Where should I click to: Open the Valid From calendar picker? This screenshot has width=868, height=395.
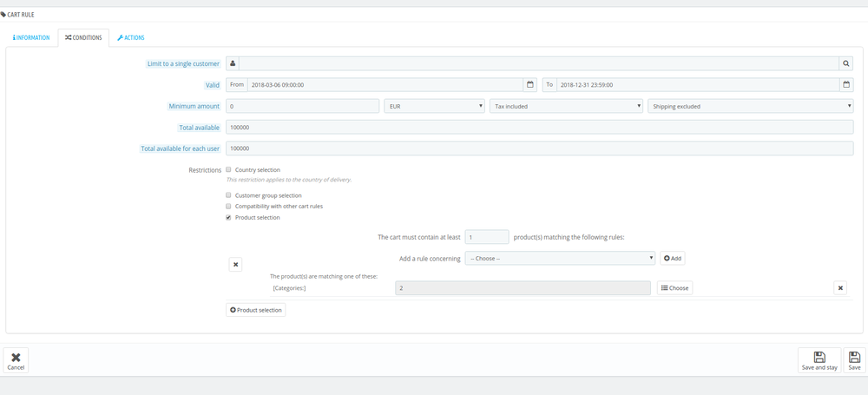pos(529,85)
